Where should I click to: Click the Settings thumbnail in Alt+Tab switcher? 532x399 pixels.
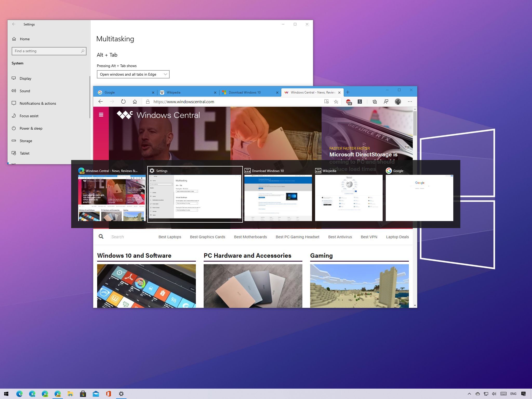pos(195,194)
